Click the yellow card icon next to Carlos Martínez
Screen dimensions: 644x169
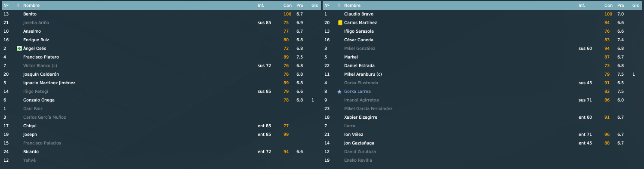(340, 23)
